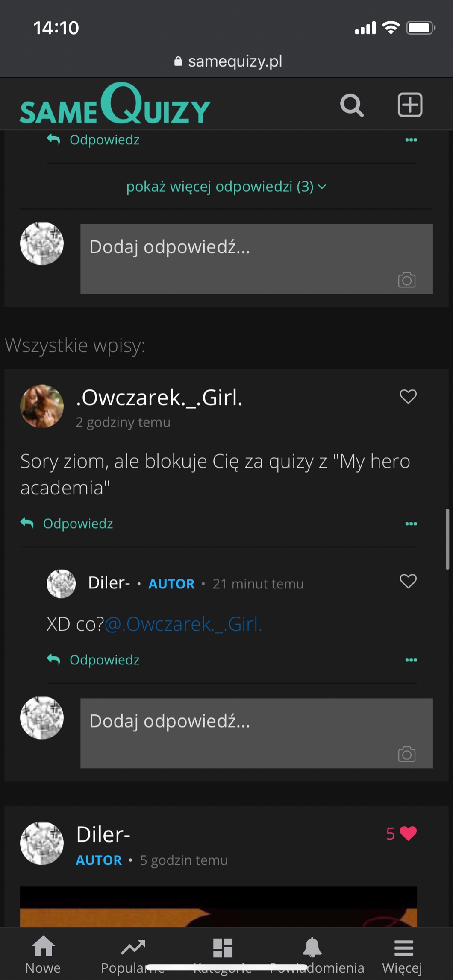Viewport: 453px width, 980px height.
Task: Like Diler-'s 'XD co?' reply
Action: 408,581
